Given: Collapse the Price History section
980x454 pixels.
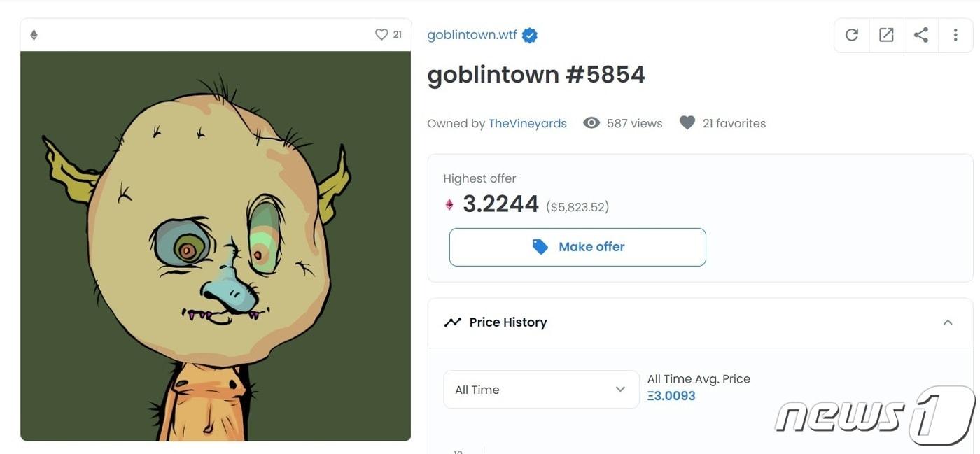Looking at the screenshot, I should click(948, 322).
